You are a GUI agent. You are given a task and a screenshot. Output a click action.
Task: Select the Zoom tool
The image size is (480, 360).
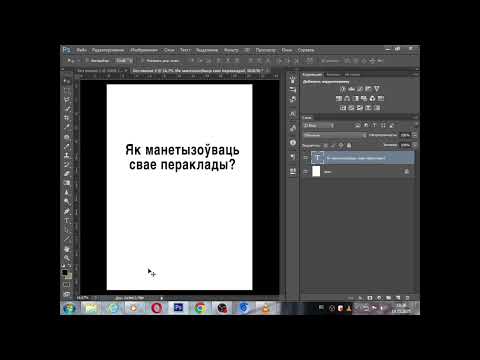[67, 258]
